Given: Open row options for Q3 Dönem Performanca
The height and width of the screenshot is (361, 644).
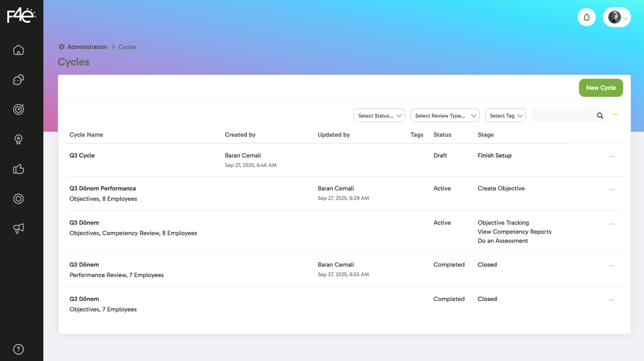Looking at the screenshot, I should [611, 190].
